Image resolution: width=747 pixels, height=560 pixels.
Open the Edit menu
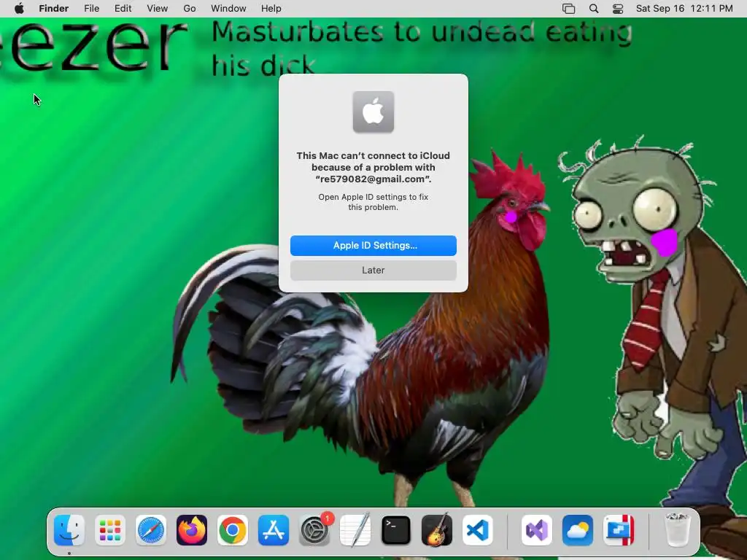(123, 9)
